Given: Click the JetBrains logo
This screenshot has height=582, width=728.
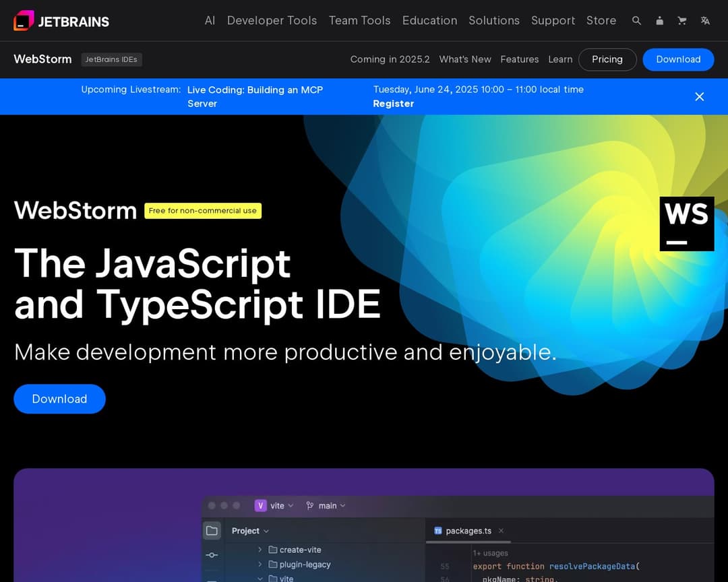Looking at the screenshot, I should click(61, 21).
